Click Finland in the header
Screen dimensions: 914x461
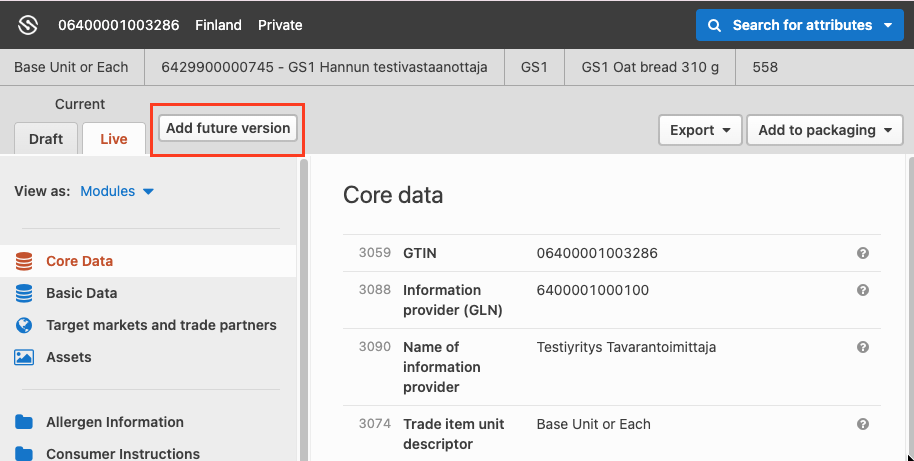[219, 25]
